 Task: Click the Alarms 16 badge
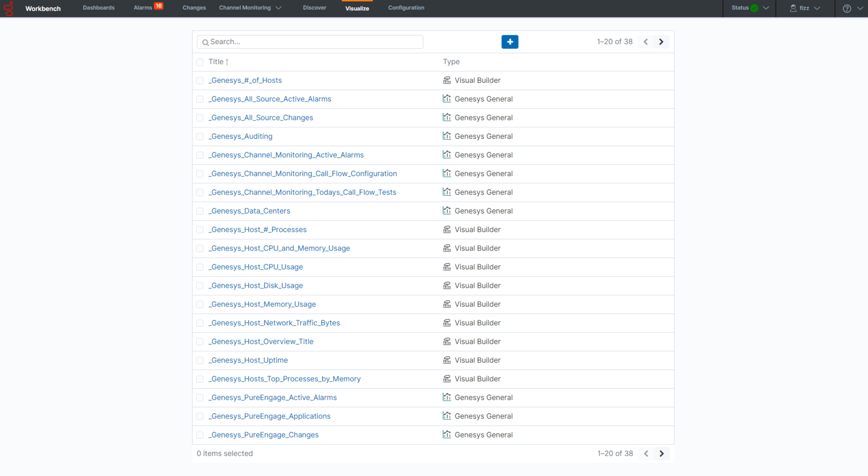(x=158, y=6)
